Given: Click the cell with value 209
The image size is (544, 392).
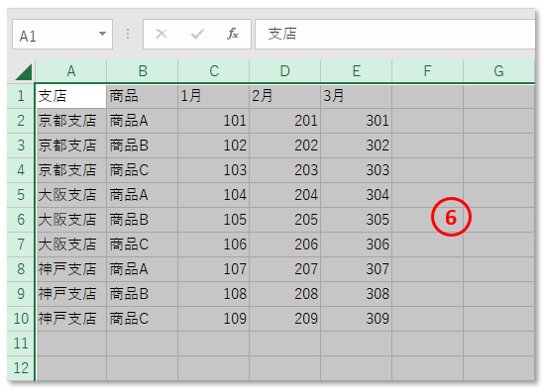Looking at the screenshot, I should point(285,319).
